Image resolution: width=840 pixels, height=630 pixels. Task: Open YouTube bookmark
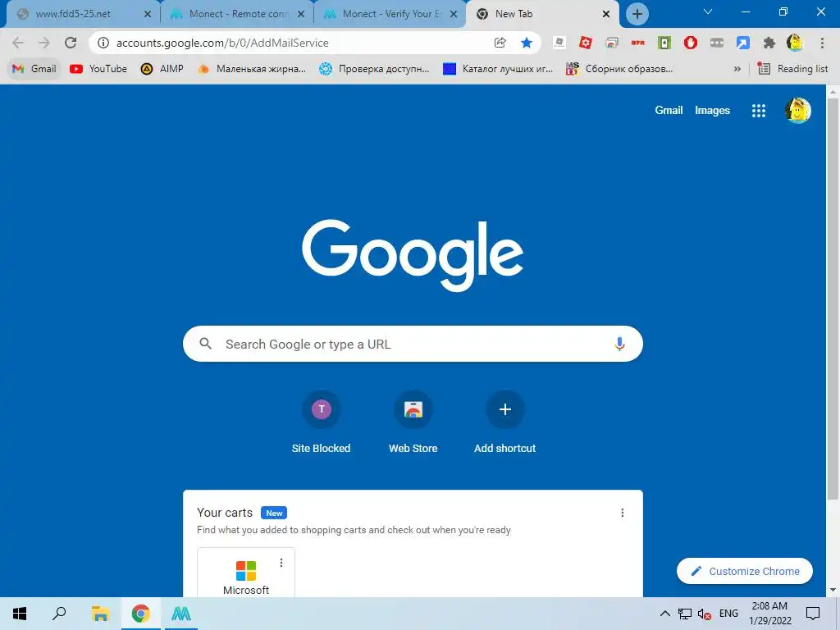click(98, 69)
